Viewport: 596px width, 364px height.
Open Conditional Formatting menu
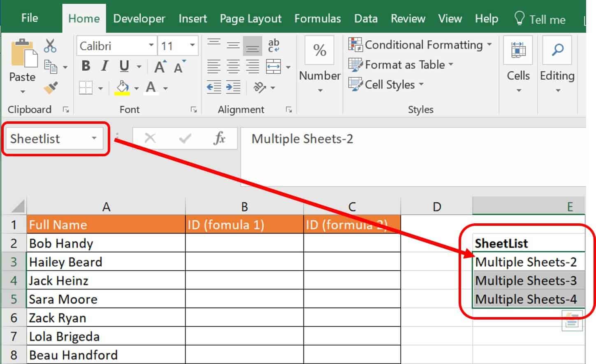pyautogui.click(x=420, y=44)
